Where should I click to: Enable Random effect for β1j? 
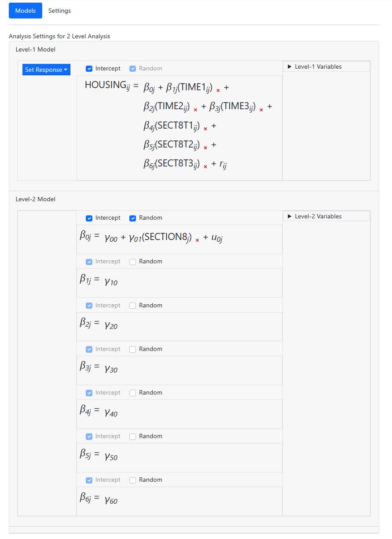click(x=133, y=262)
